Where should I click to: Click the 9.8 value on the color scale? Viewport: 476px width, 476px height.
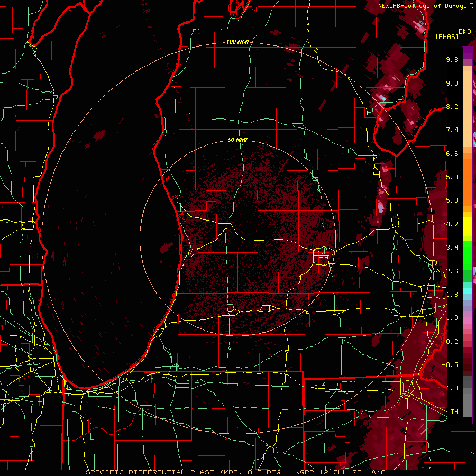452,59
